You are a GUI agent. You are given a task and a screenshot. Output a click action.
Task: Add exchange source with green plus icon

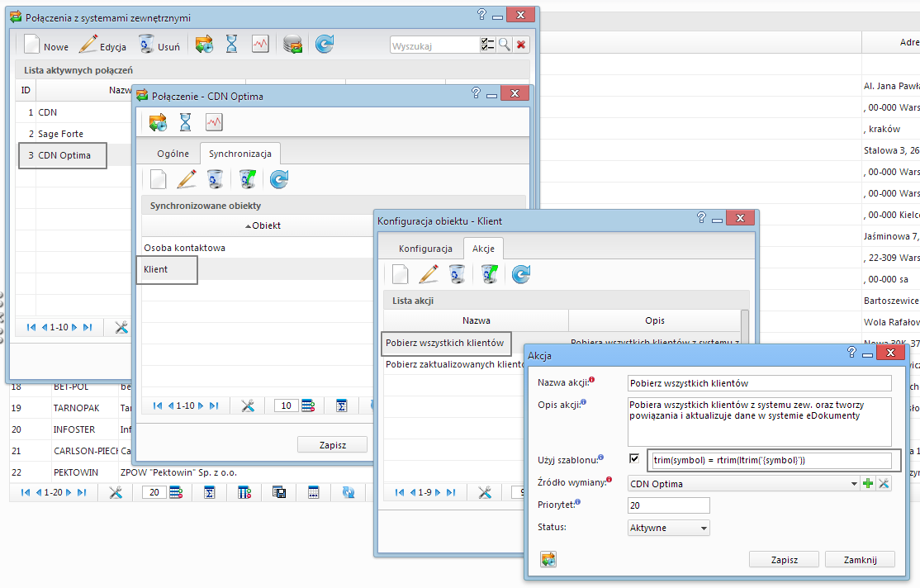[x=868, y=484]
